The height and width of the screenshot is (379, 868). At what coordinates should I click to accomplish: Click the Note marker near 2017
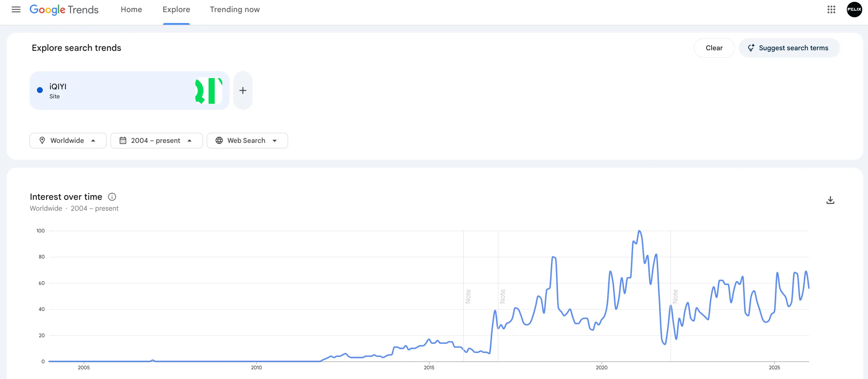pos(502,296)
